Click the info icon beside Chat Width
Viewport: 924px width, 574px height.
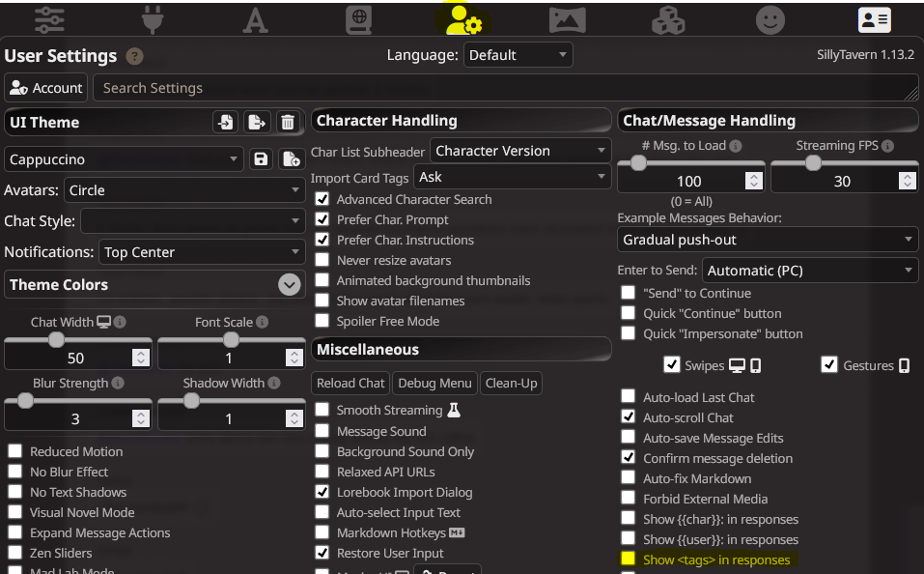click(120, 322)
